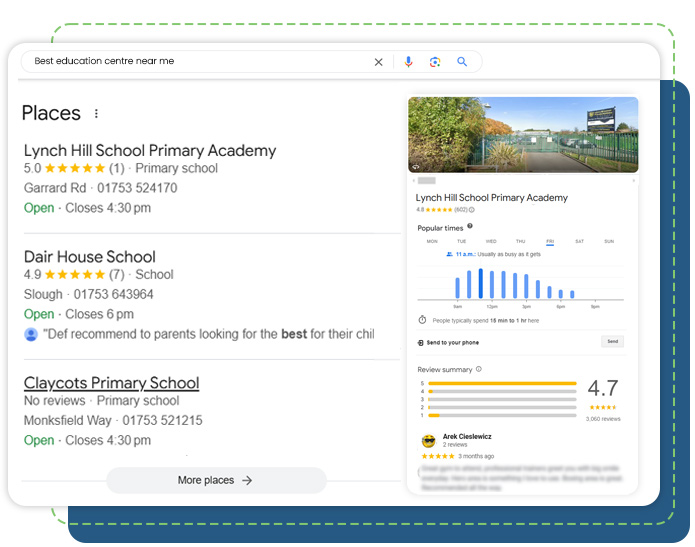Open the three-dot menu beside Places
695x547 pixels.
pos(96,113)
